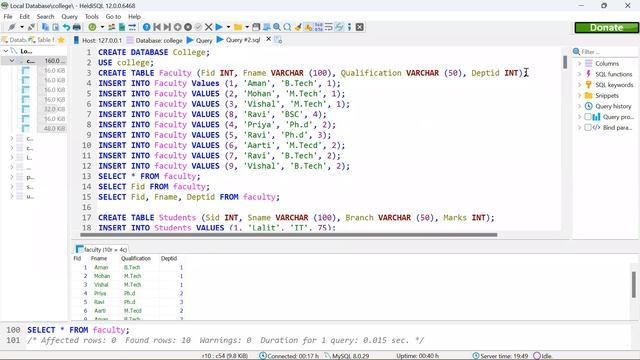The height and width of the screenshot is (360, 640).
Task: Collapse the Local Database session node
Action: coord(6,51)
